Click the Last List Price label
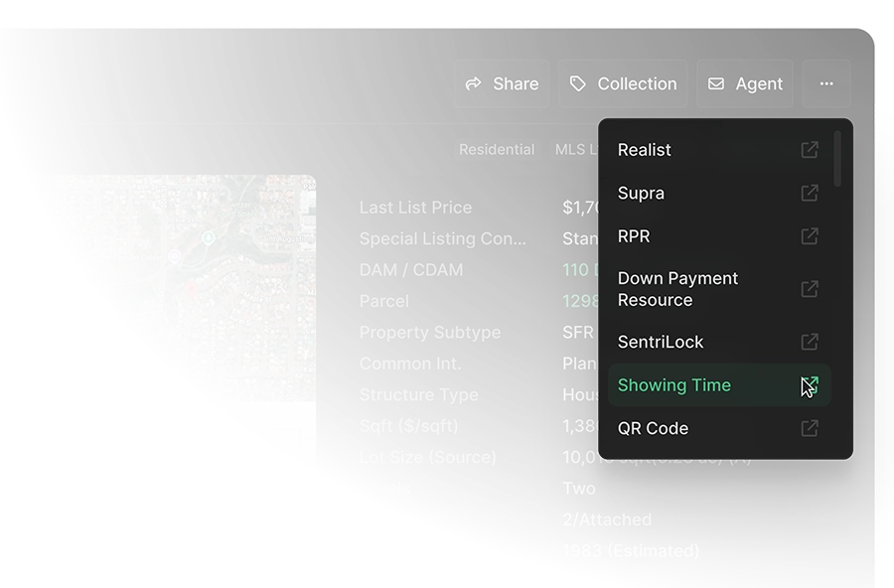 coord(415,208)
